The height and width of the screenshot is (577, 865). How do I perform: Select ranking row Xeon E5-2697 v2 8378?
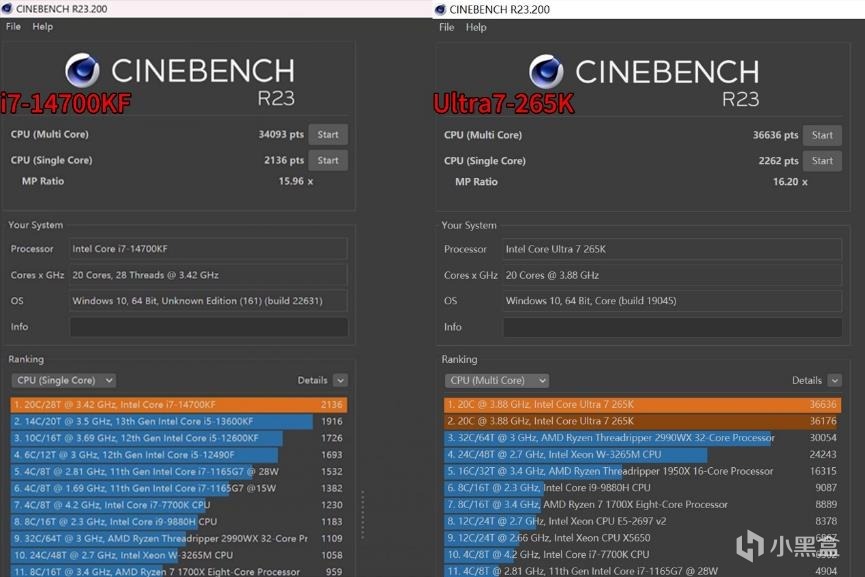click(643, 521)
